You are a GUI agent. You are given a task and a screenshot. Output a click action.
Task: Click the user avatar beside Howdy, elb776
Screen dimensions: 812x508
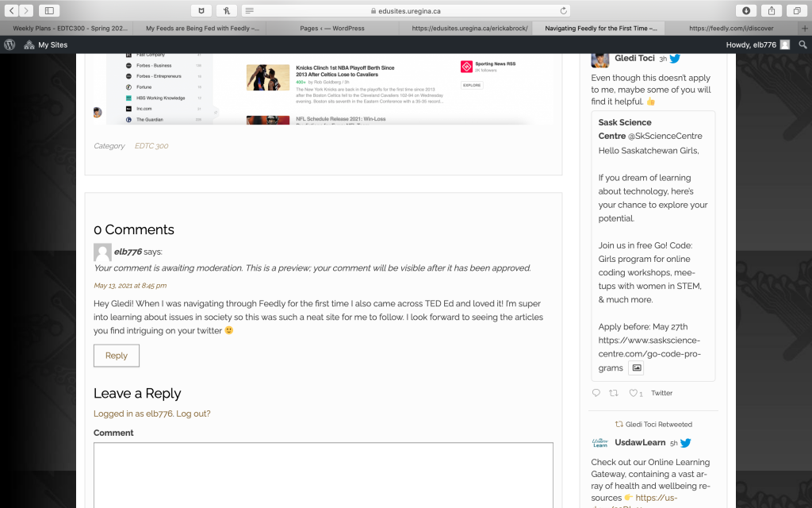pos(785,44)
